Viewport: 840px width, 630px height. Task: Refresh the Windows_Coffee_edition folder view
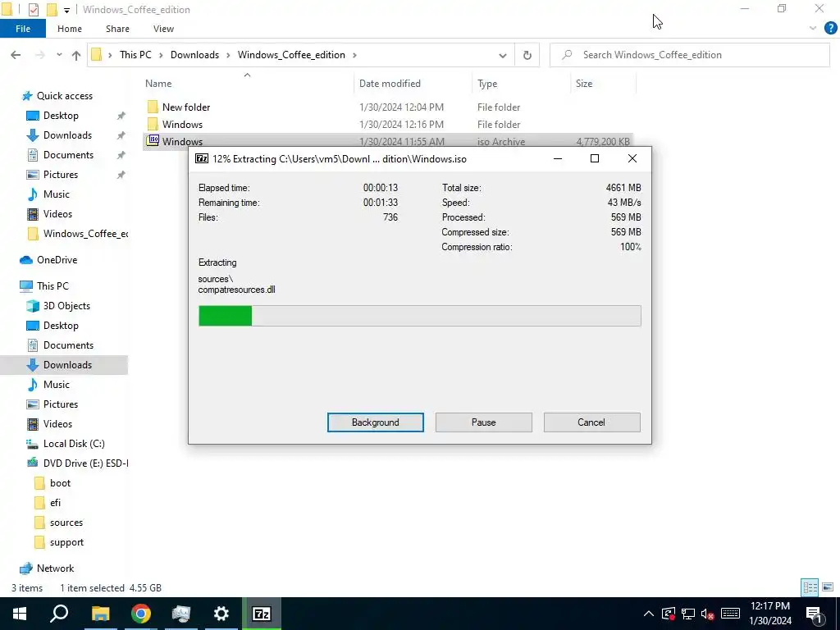pyautogui.click(x=527, y=55)
